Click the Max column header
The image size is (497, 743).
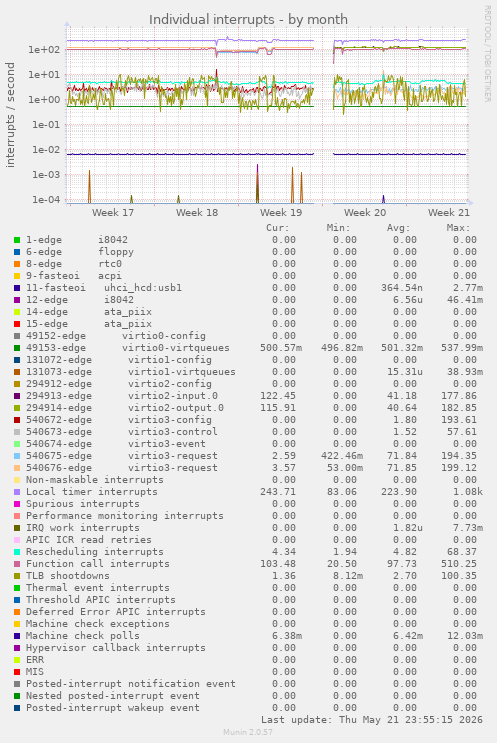(x=458, y=228)
